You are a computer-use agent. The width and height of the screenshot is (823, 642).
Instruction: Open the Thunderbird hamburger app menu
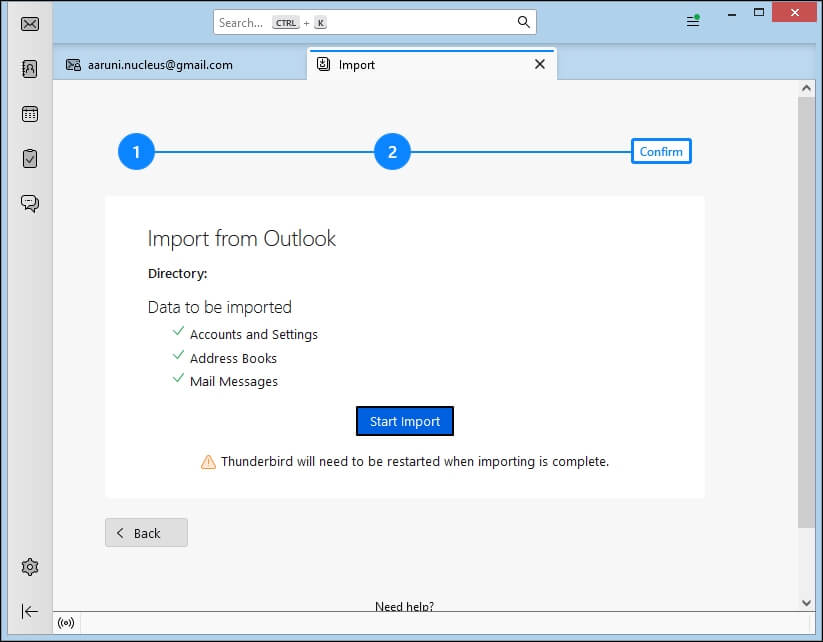click(693, 21)
